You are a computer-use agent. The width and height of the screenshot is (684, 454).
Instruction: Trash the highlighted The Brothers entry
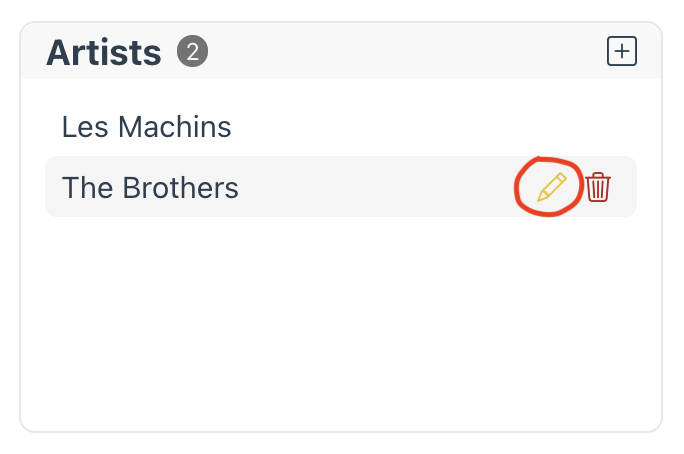coord(598,187)
